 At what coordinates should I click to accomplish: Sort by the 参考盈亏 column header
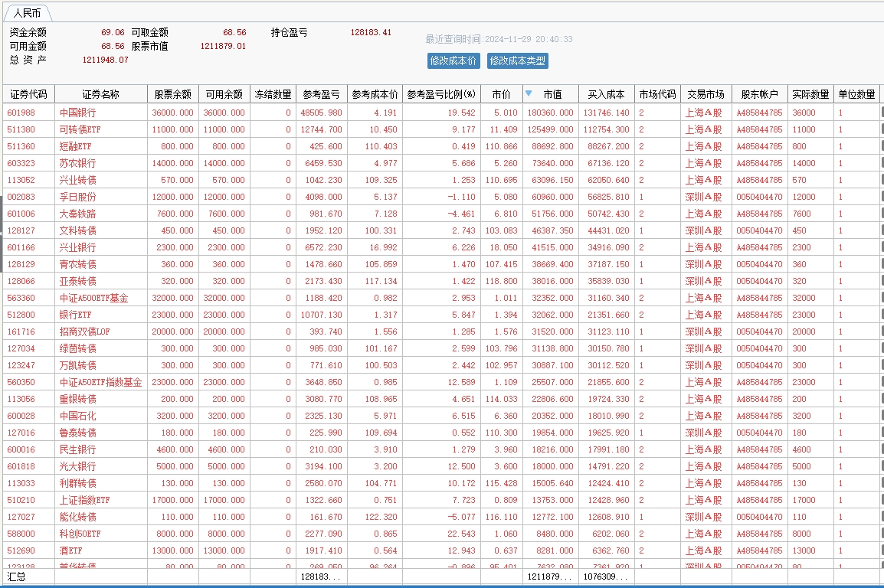[321, 94]
